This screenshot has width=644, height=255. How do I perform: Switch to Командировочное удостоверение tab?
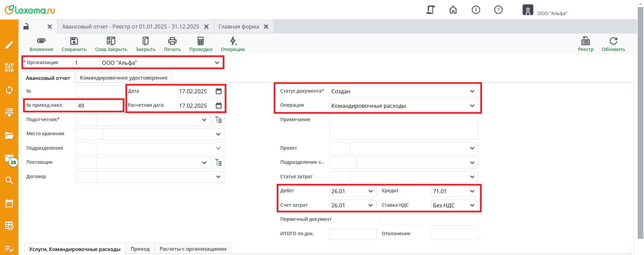pos(123,78)
